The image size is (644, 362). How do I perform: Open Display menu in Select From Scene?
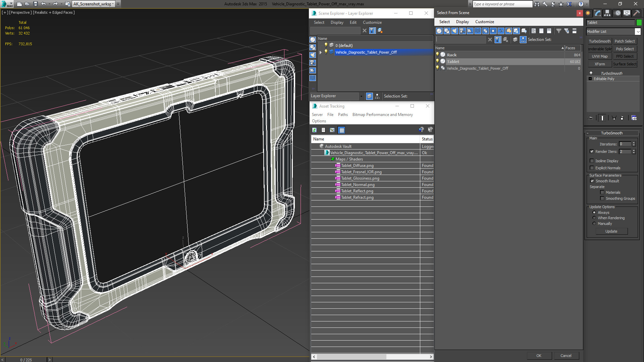(x=462, y=22)
